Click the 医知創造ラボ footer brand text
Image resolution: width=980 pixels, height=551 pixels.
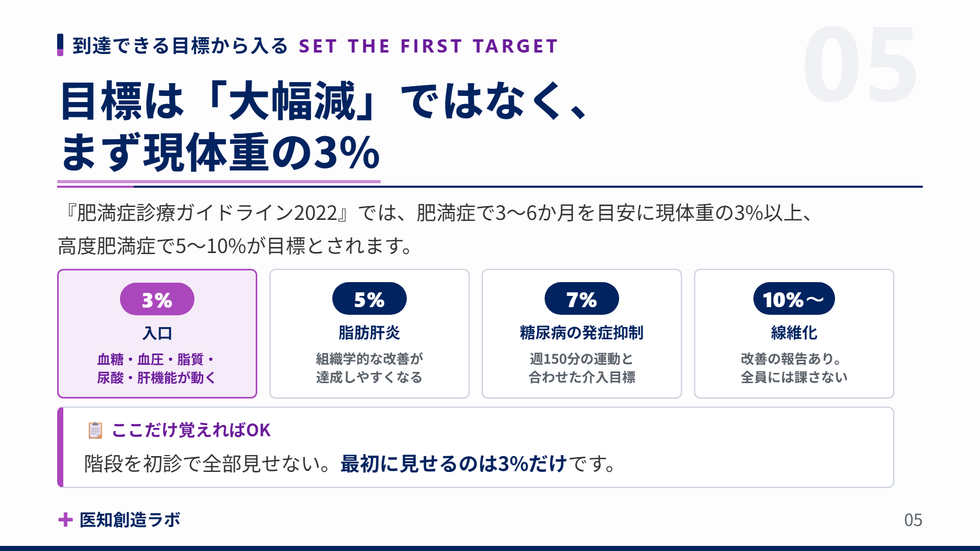click(130, 520)
